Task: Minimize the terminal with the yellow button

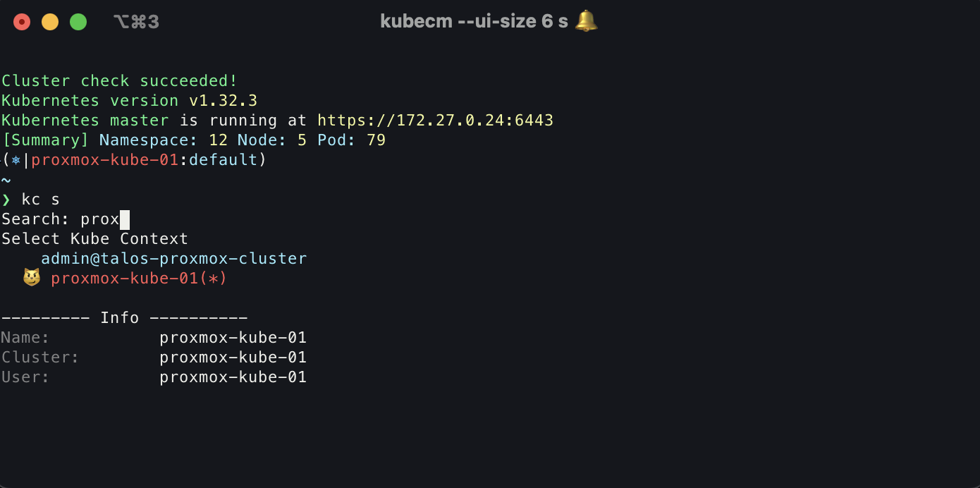Action: pos(50,22)
